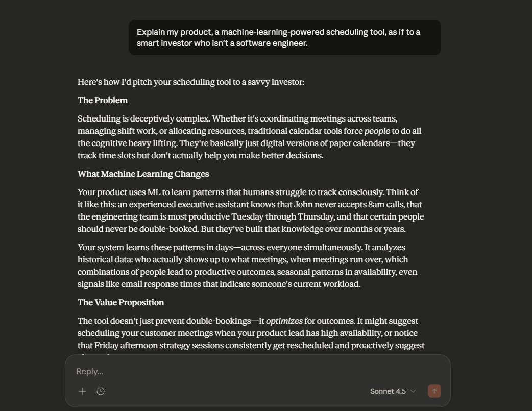Click the clock icon beside the plus button

[101, 391]
